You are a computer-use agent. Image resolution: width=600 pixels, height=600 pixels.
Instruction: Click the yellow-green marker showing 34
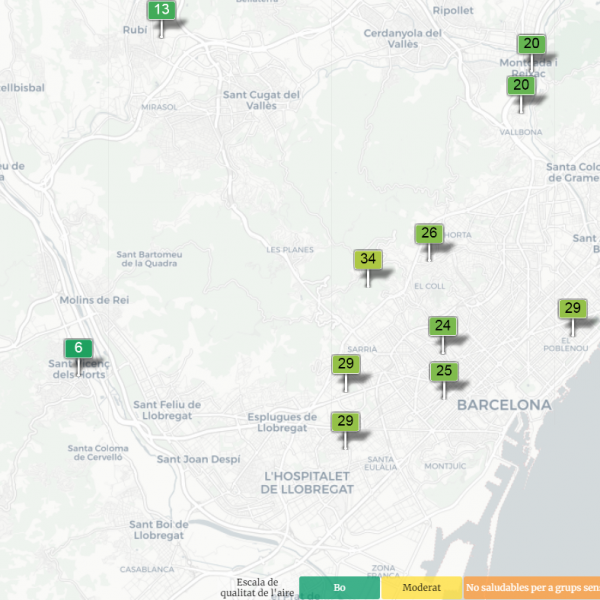368,260
